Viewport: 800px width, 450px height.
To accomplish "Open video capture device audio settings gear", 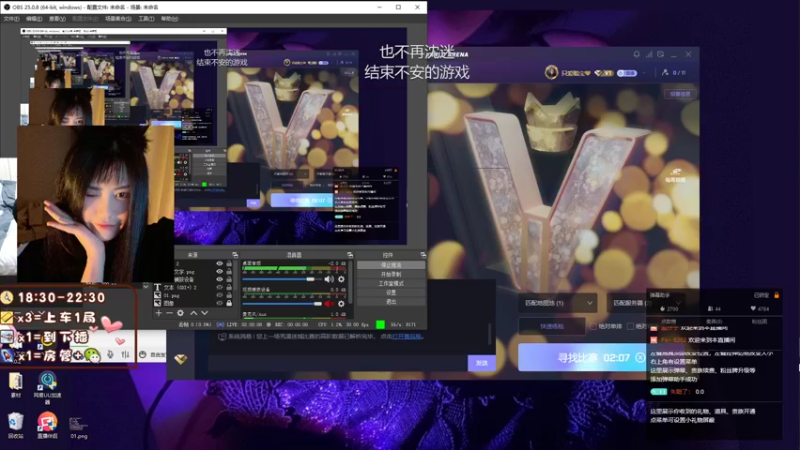I will click(x=341, y=304).
